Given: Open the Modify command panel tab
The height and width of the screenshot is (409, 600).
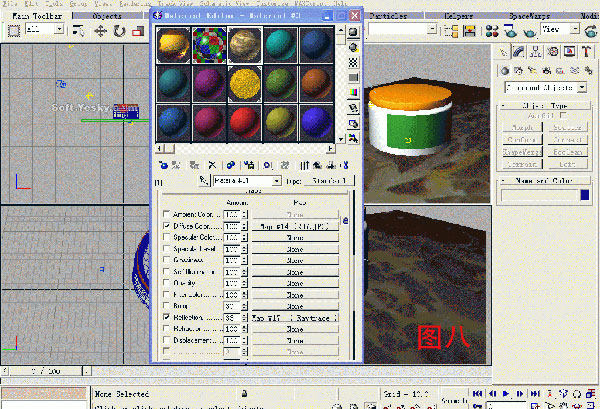Looking at the screenshot, I should pyautogui.click(x=519, y=52).
